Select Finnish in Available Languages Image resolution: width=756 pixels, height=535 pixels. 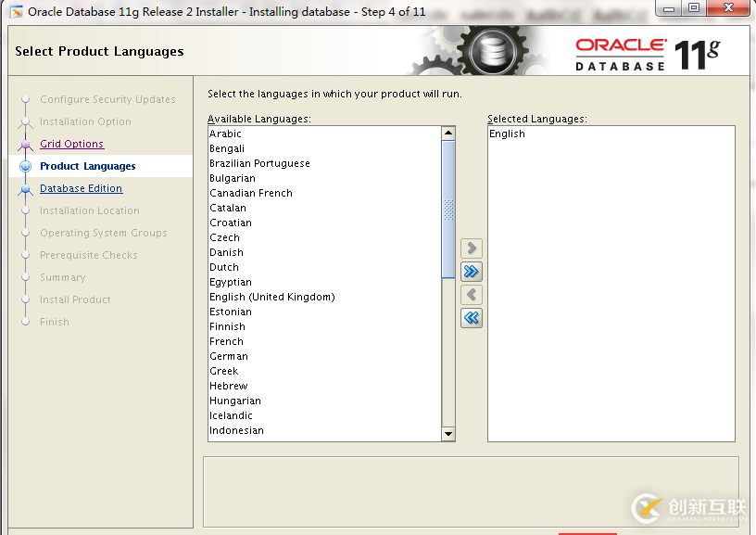click(324, 326)
